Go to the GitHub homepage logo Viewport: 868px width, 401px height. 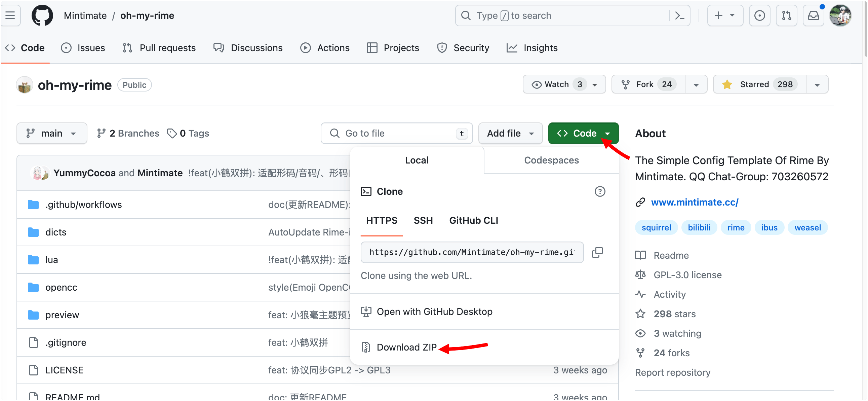42,15
